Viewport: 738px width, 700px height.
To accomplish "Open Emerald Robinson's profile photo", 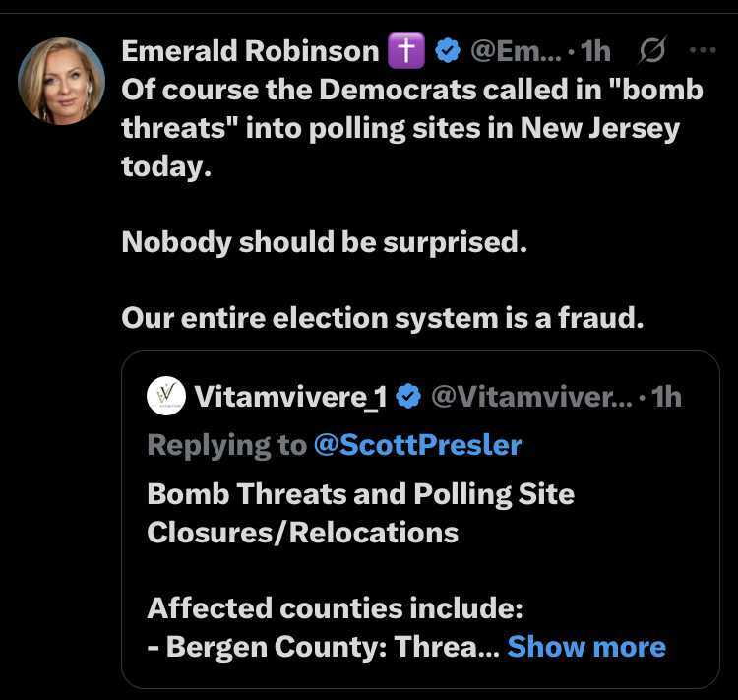I will 61,81.
